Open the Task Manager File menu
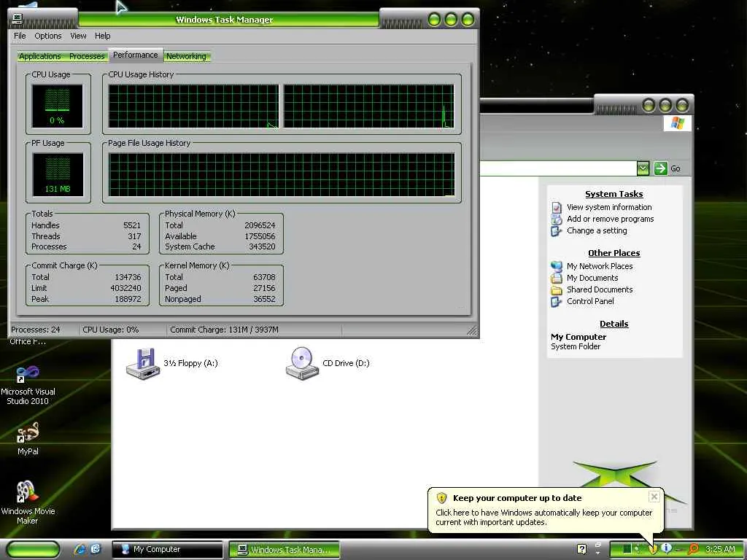This screenshot has height=560, width=747. click(x=20, y=36)
